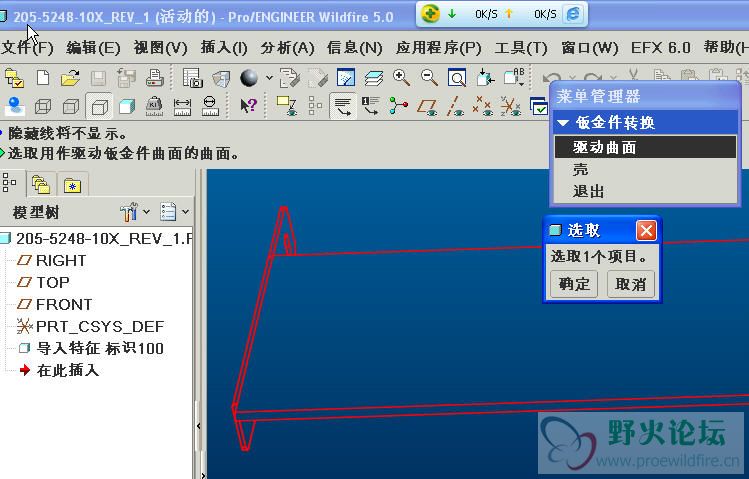Create a new file with blank page icon
Viewport: 749px width, 479px height.
(x=43, y=78)
